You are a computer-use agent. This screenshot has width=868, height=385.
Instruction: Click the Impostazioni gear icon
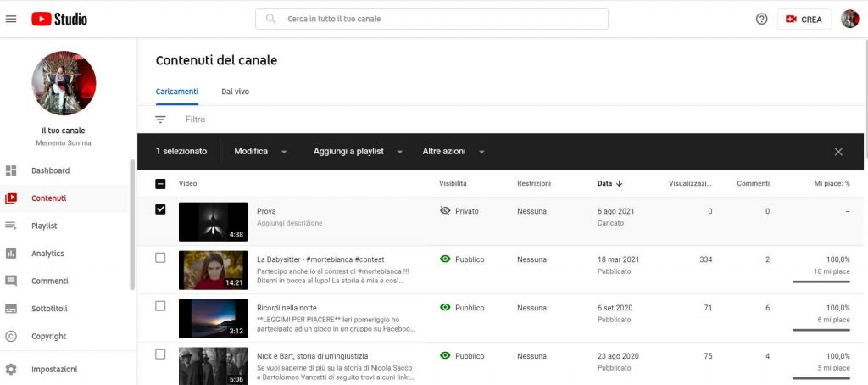(11, 370)
